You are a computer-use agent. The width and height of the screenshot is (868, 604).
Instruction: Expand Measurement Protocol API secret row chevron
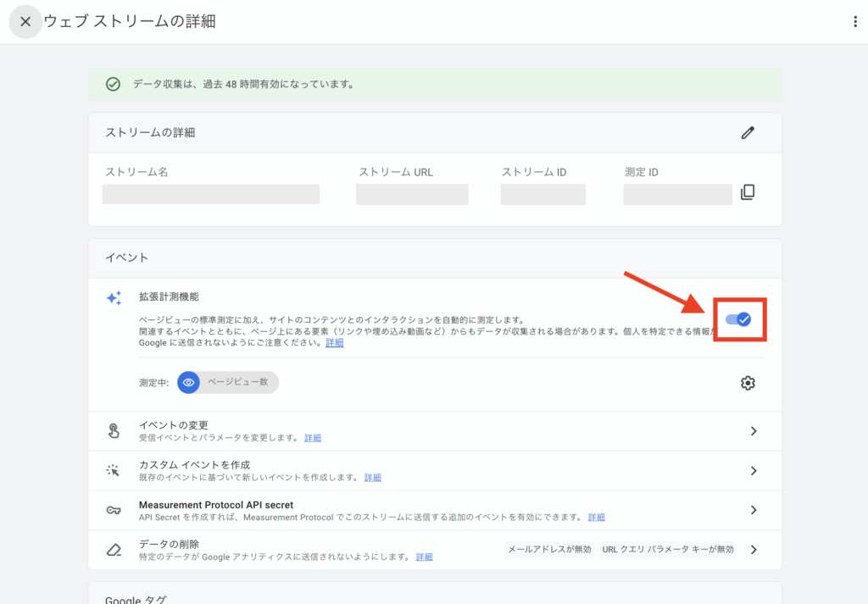coord(753,510)
